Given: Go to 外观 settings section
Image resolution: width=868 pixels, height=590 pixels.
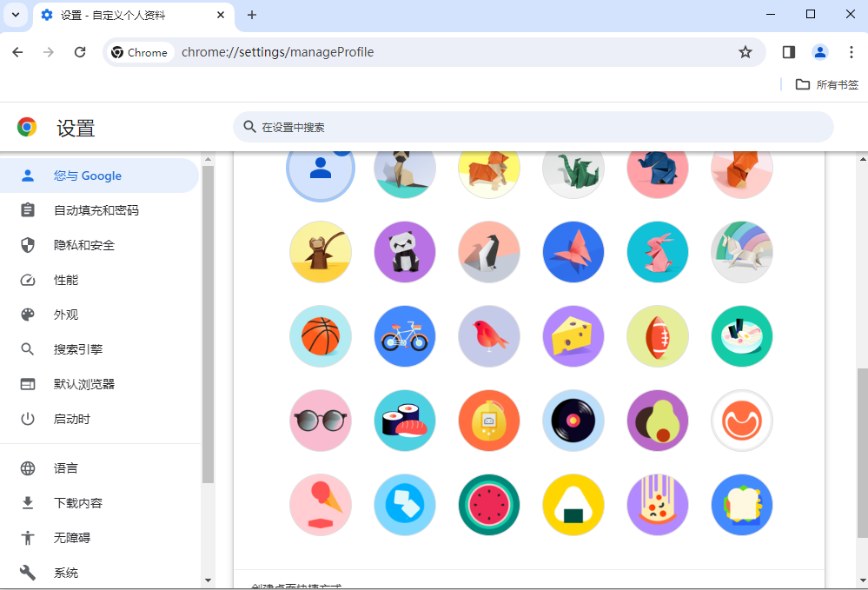Looking at the screenshot, I should (x=66, y=315).
